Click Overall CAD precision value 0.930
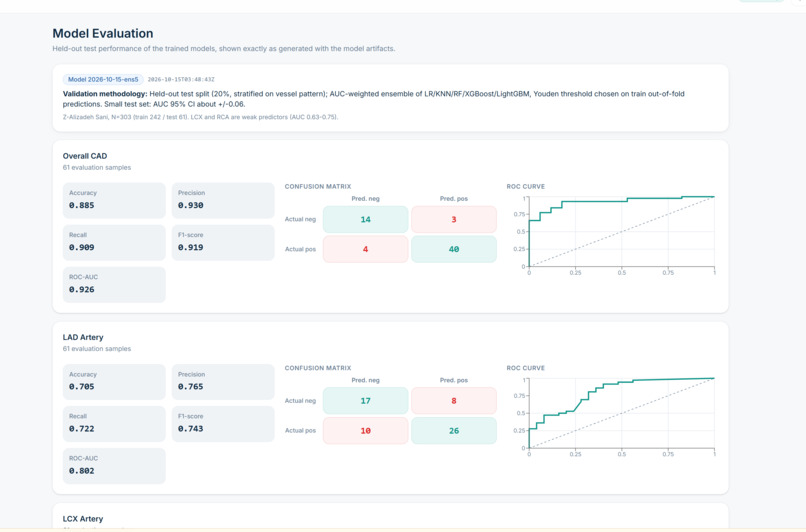The width and height of the screenshot is (806, 532). 191,205
